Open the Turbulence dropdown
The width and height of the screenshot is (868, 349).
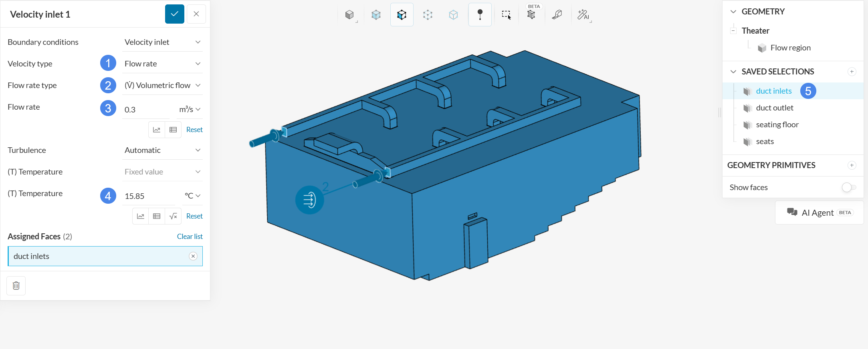[162, 150]
